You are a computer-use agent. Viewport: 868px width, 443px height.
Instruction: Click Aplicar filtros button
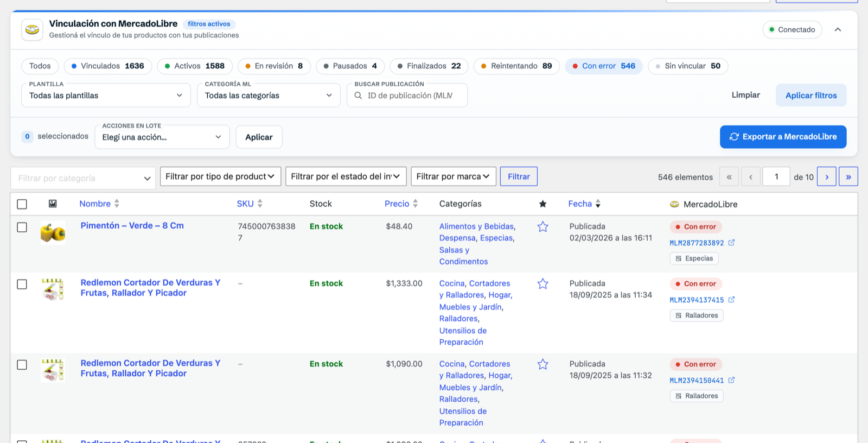click(x=811, y=95)
